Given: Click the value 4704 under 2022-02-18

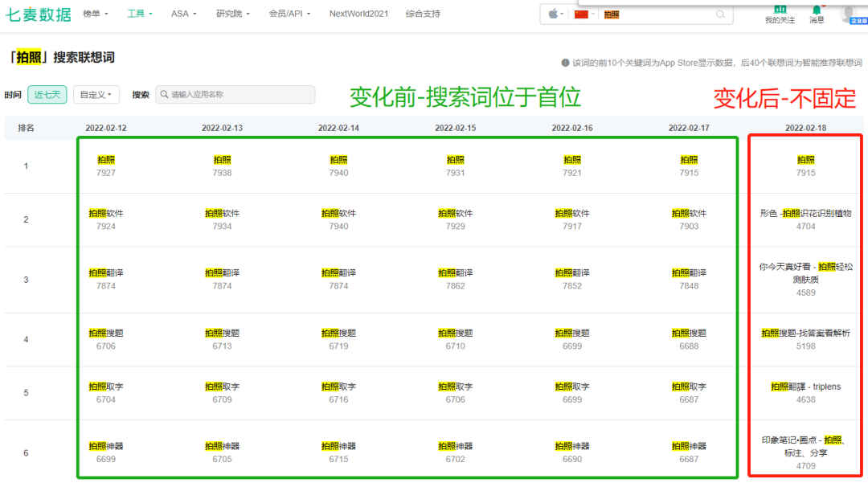Looking at the screenshot, I should (805, 227).
